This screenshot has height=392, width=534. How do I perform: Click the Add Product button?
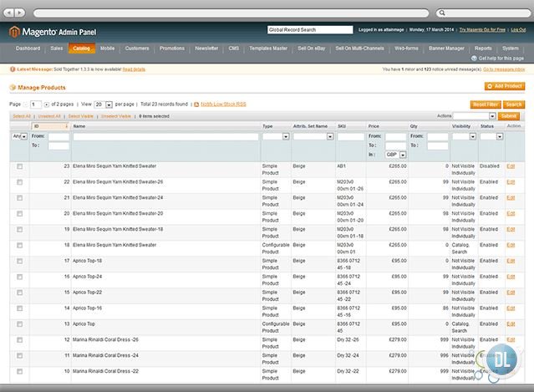point(505,86)
